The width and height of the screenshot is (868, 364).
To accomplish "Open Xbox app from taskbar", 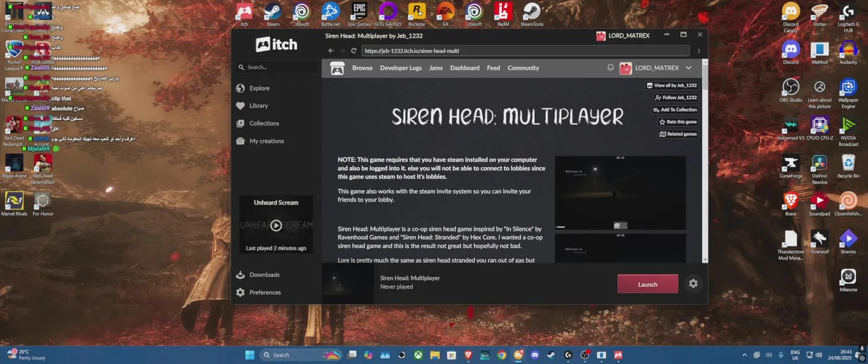I will point(418,355).
